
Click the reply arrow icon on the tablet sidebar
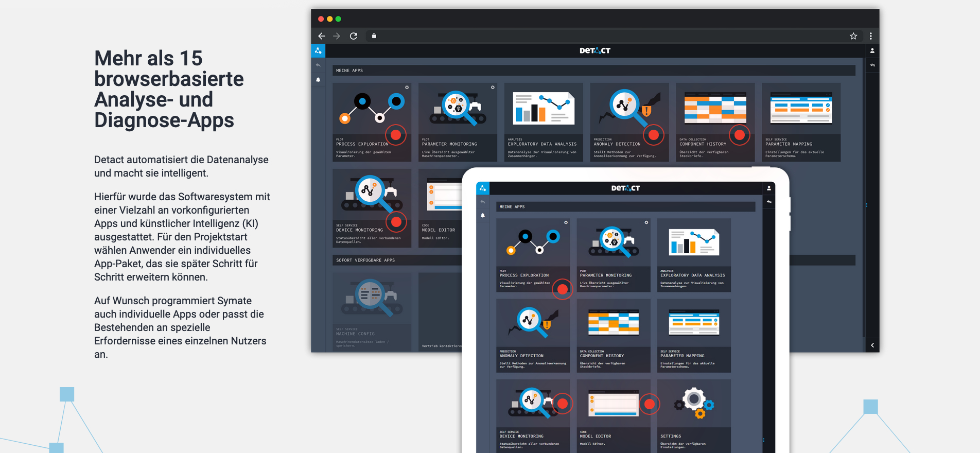tap(483, 202)
